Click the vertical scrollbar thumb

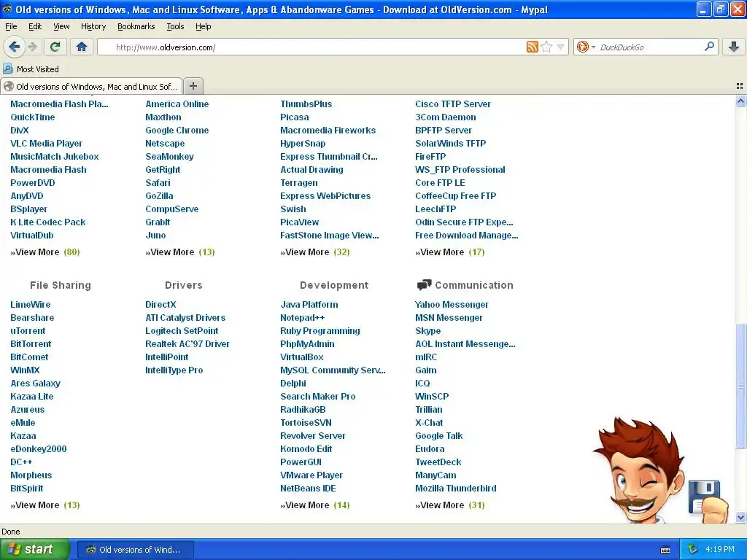point(740,386)
